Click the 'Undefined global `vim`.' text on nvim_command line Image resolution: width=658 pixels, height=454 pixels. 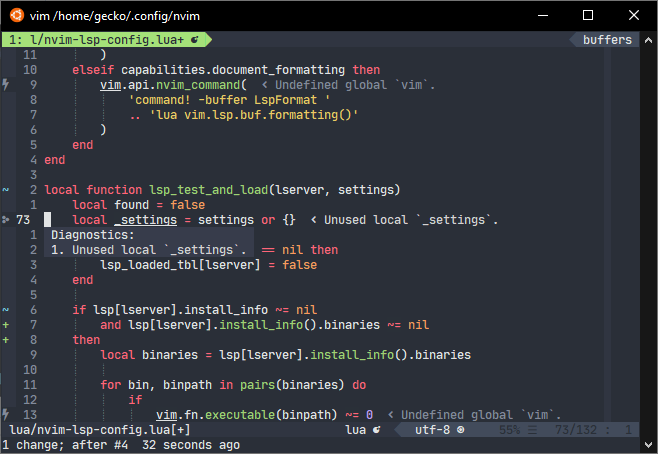point(355,85)
